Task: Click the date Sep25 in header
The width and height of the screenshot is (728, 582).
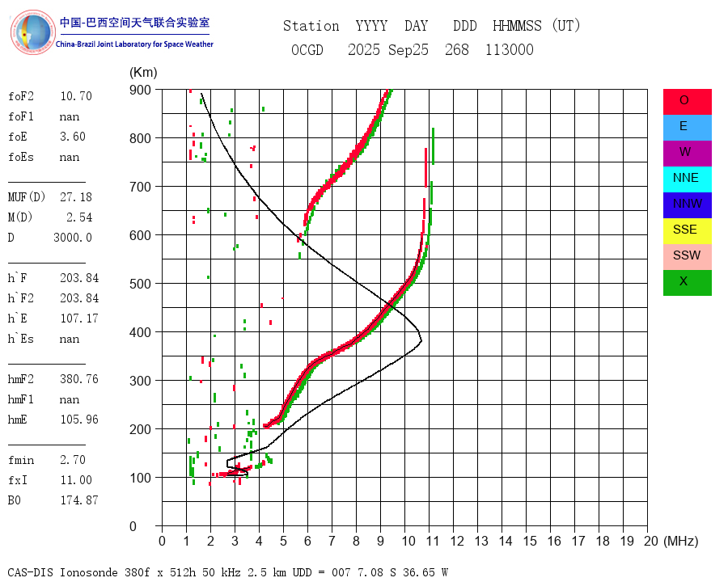Action: click(x=408, y=49)
